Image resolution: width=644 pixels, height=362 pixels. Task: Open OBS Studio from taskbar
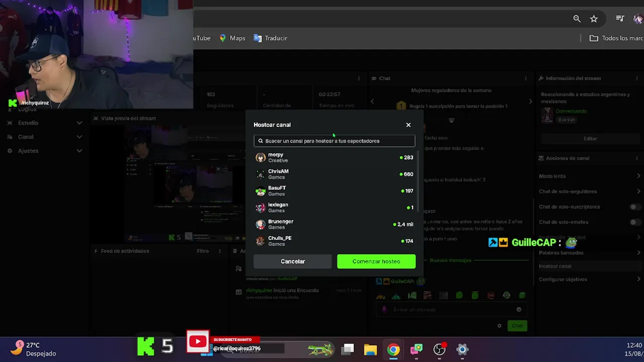[x=439, y=349]
